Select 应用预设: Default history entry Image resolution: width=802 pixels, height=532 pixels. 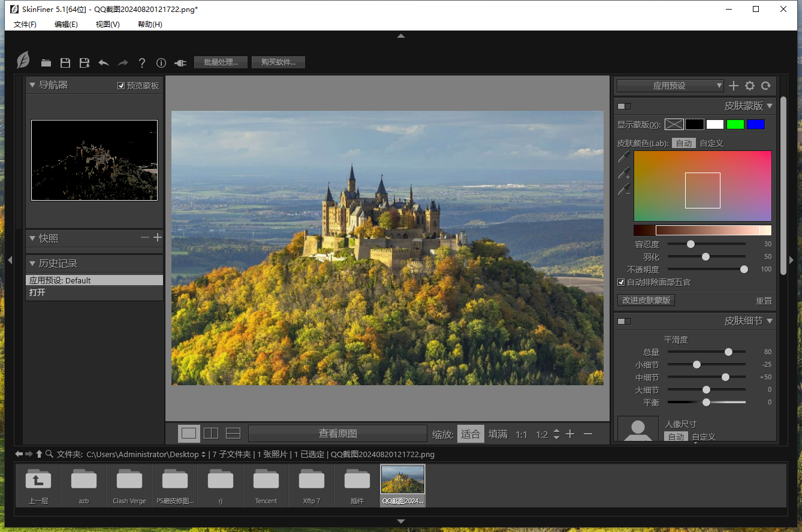click(95, 280)
